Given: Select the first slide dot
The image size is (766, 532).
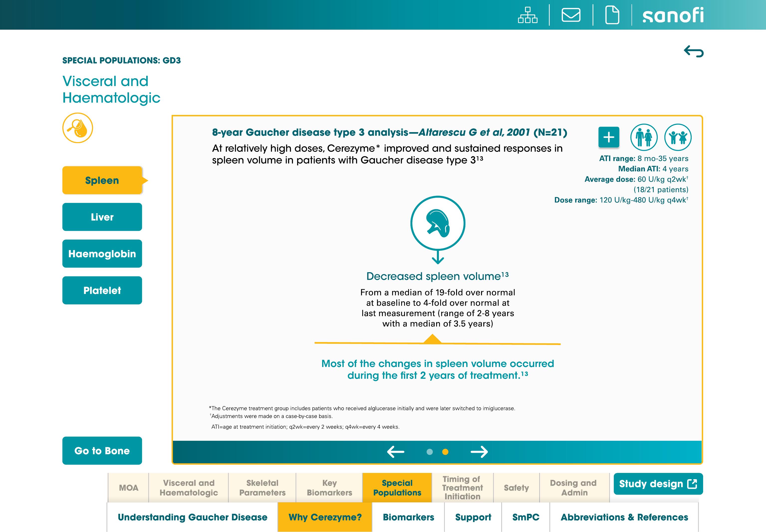Looking at the screenshot, I should [430, 452].
